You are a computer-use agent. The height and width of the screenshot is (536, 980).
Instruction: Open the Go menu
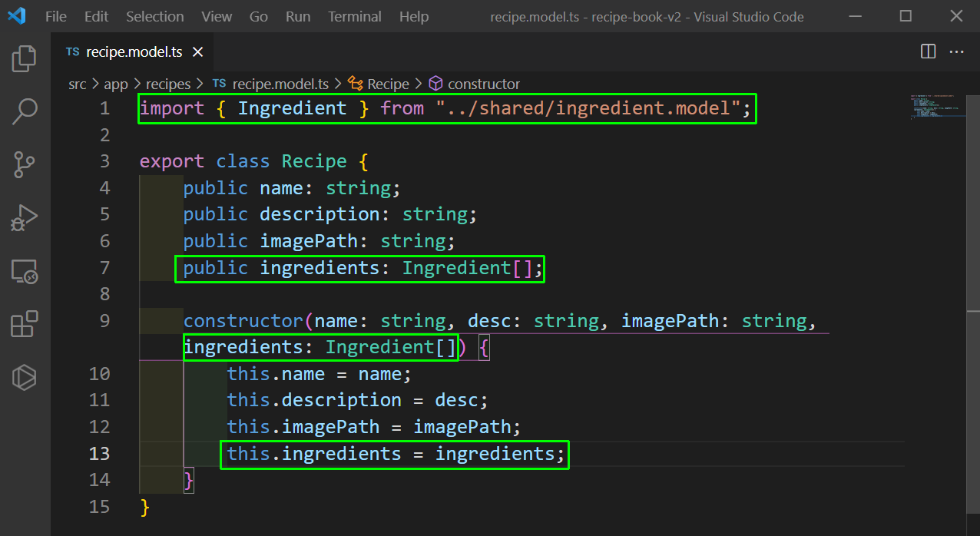[x=259, y=16]
